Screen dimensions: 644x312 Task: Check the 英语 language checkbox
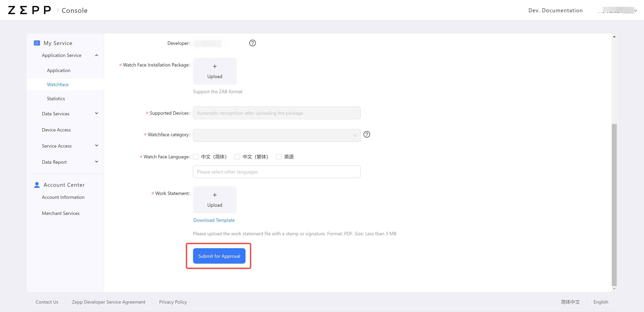[279, 157]
